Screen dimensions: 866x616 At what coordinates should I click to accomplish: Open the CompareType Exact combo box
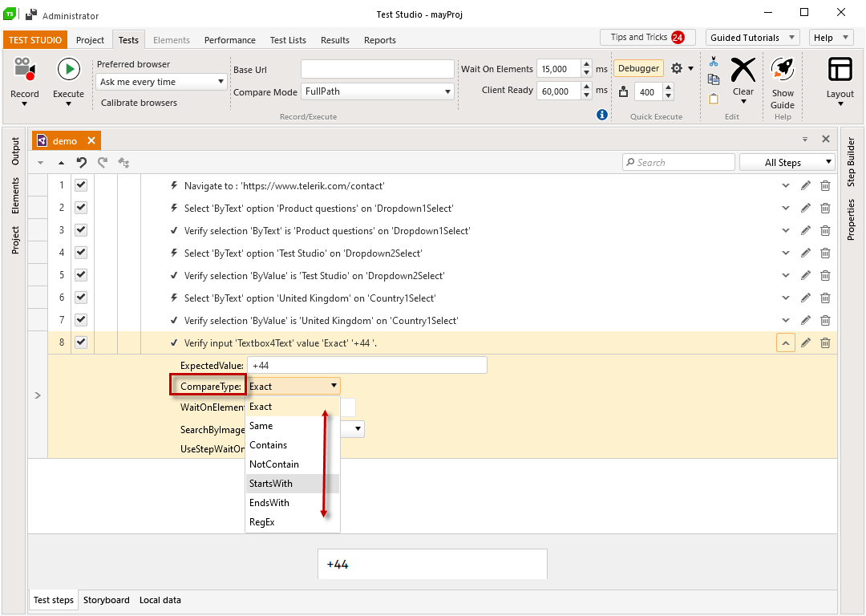[293, 386]
